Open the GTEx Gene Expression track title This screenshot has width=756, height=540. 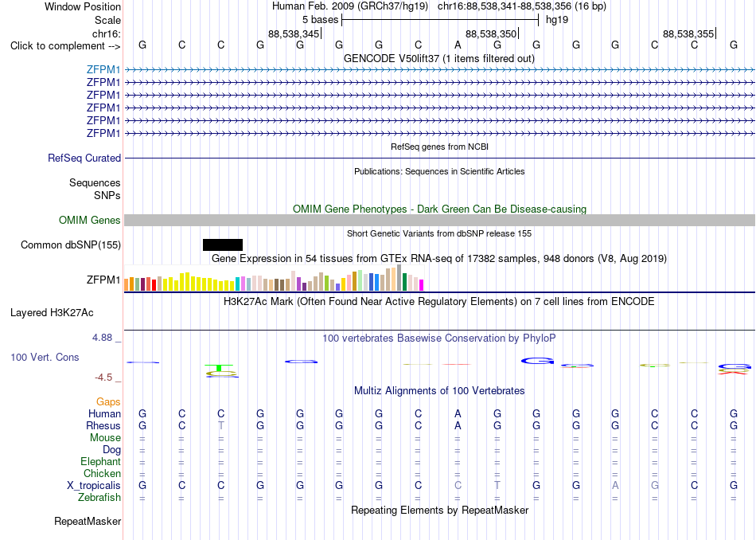click(x=439, y=259)
